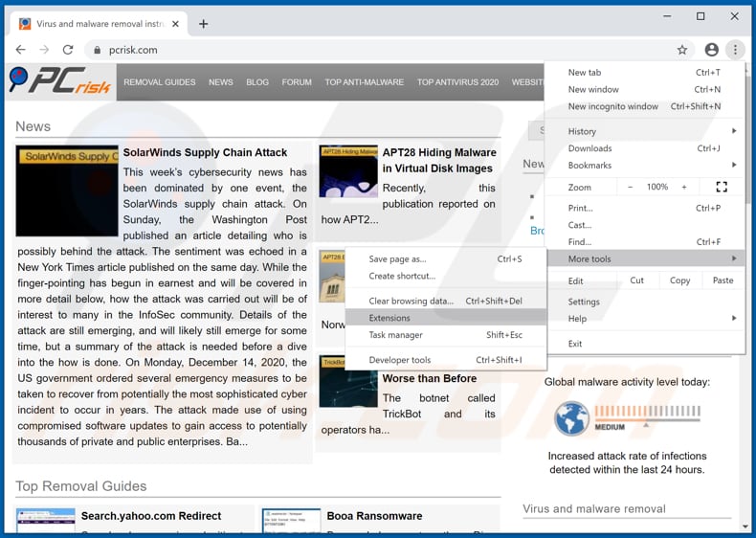This screenshot has width=756, height=538.
Task: Open Settings from Chrome menu
Action: pos(584,302)
